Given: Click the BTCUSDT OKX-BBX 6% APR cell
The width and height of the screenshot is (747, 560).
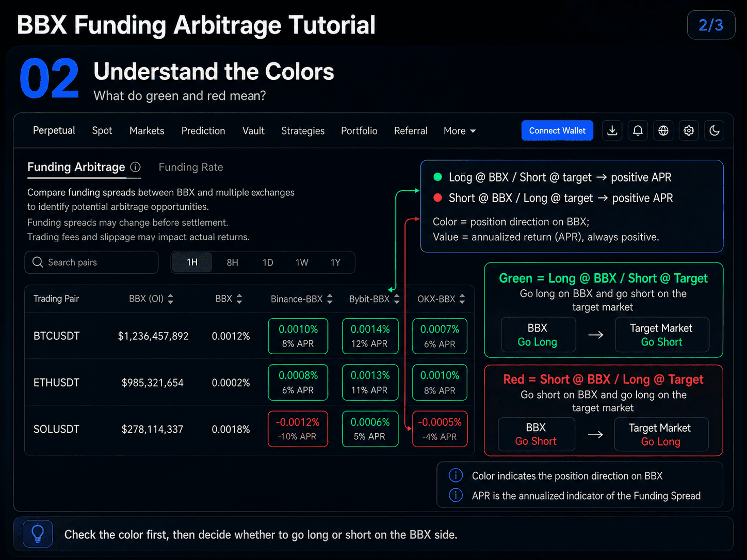Looking at the screenshot, I should click(440, 336).
